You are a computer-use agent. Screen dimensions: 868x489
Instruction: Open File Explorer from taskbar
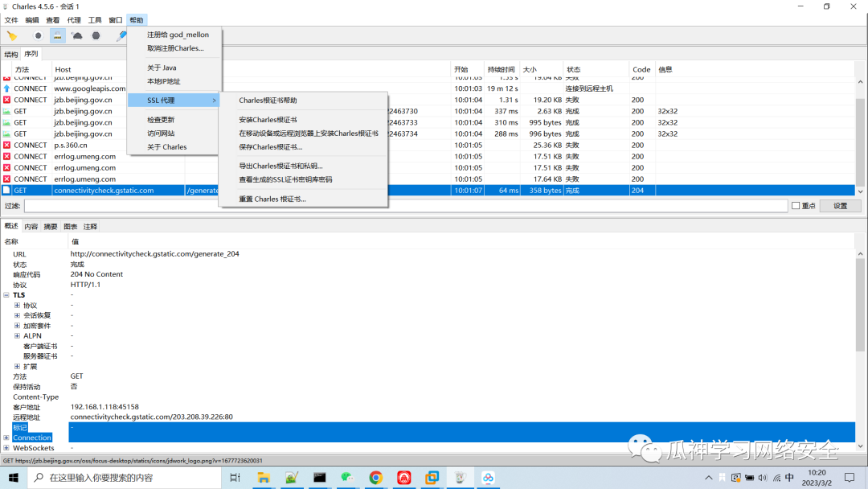264,478
